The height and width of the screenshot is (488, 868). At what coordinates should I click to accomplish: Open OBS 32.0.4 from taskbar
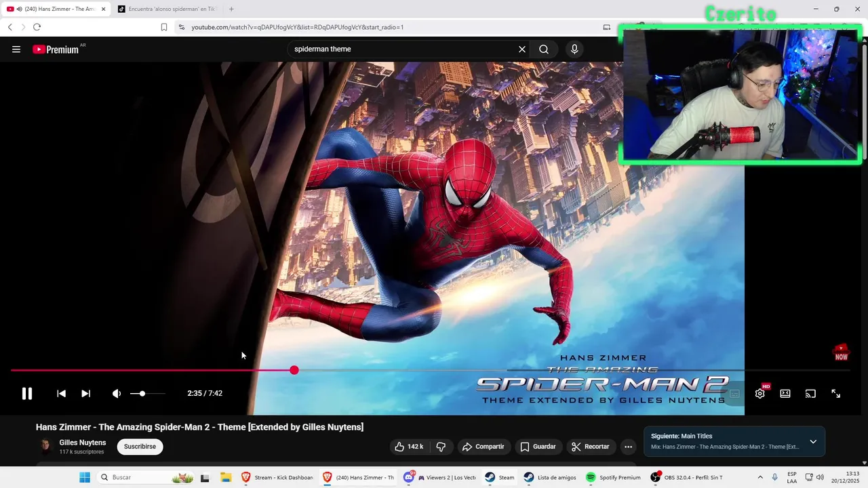tap(686, 477)
